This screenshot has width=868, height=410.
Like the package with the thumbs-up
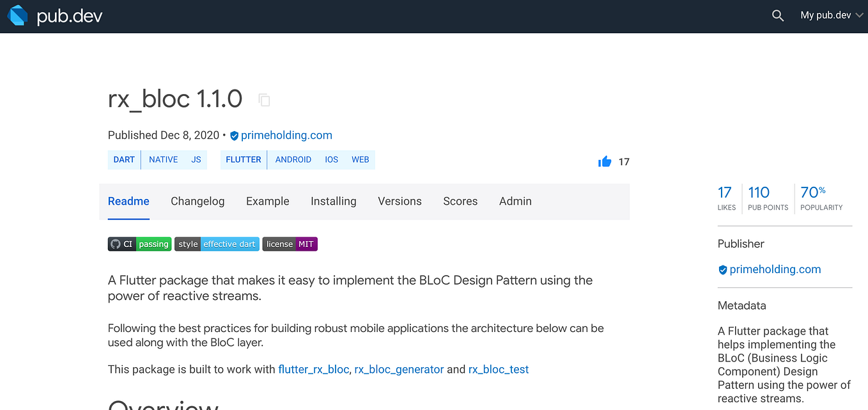(603, 161)
